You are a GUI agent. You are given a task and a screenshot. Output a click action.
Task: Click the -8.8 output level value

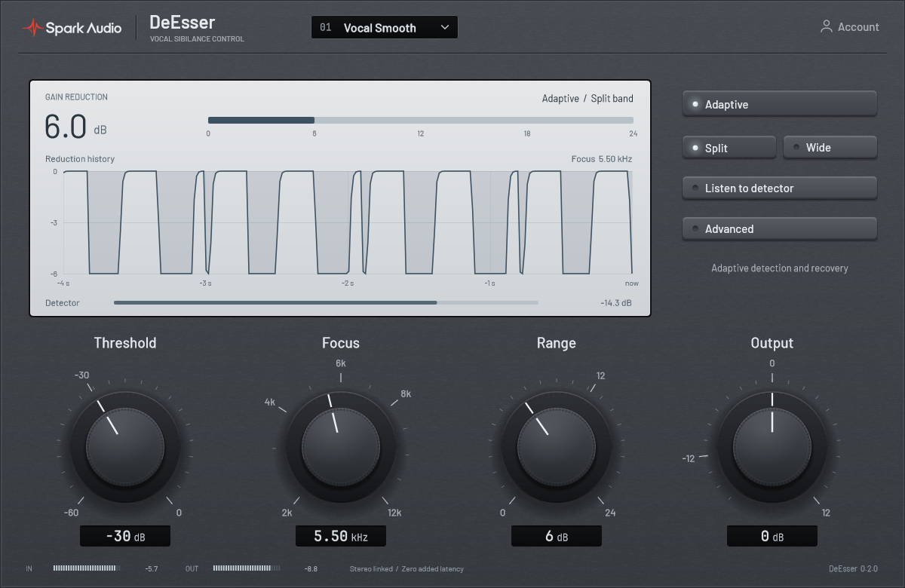tap(311, 568)
